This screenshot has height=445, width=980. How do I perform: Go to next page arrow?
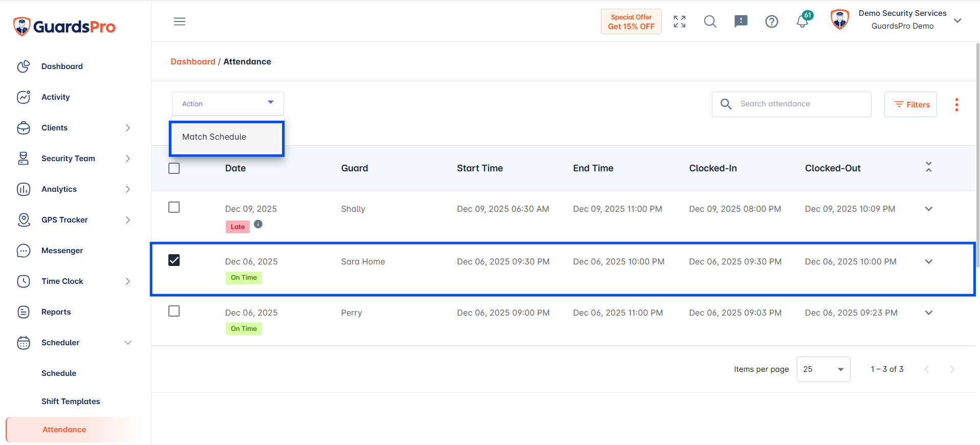pyautogui.click(x=952, y=369)
